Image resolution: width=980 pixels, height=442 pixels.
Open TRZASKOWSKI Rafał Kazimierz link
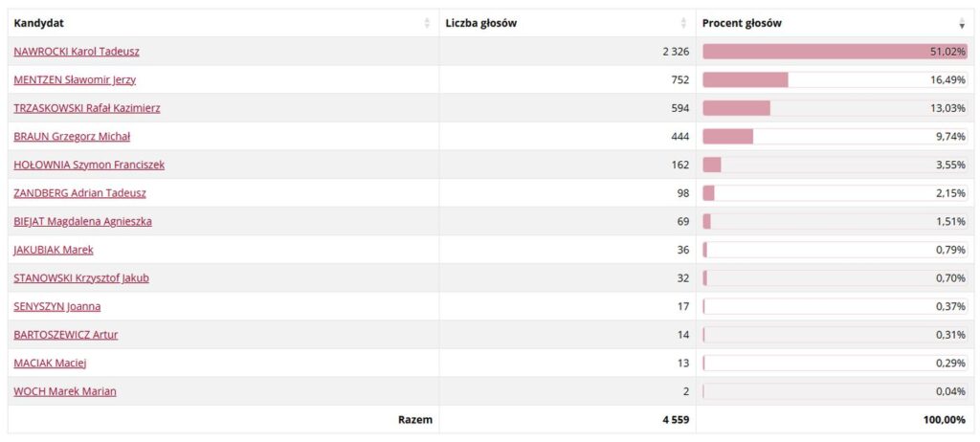[87, 108]
